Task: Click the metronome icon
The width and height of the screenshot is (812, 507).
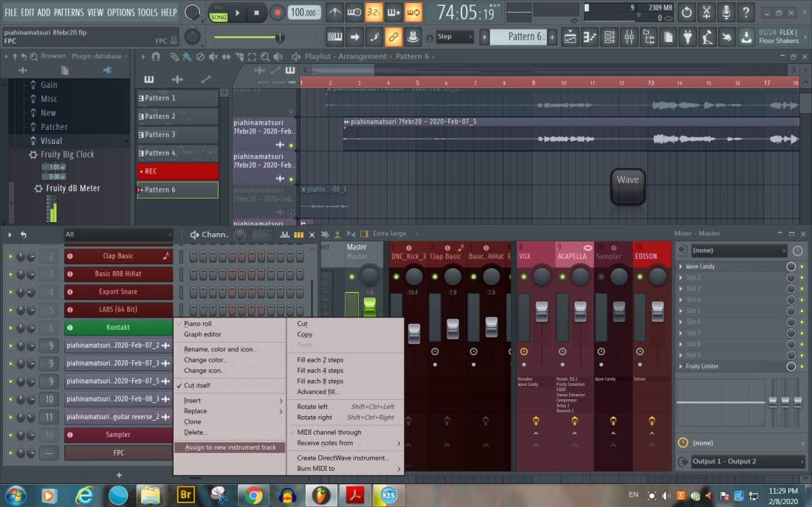Action: [335, 13]
